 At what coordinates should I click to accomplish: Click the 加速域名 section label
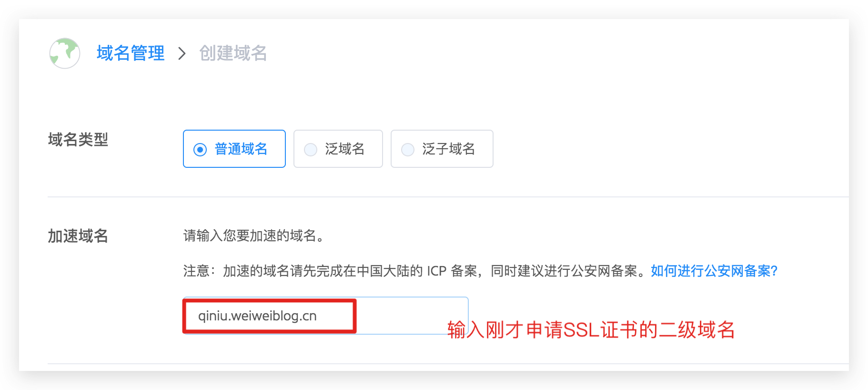78,236
